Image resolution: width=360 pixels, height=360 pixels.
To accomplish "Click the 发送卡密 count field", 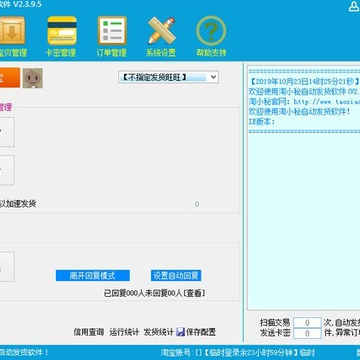I will click(307, 333).
